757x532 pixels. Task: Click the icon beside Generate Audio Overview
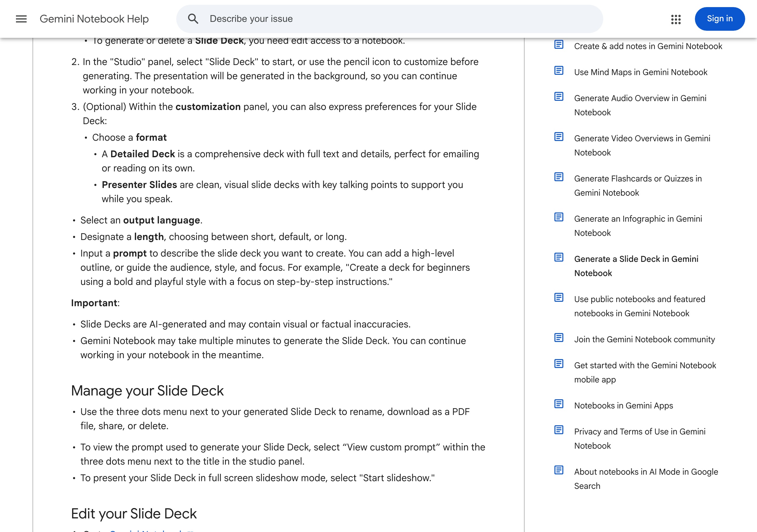click(x=559, y=97)
